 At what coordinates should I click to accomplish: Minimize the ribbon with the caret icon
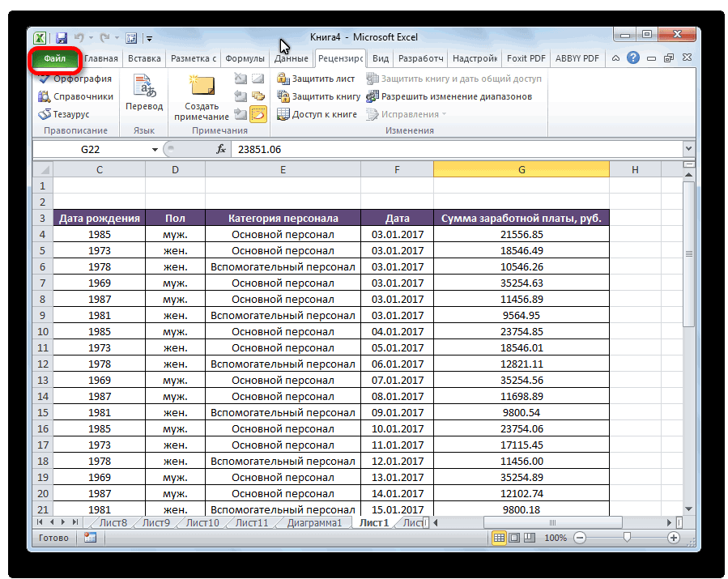pyautogui.click(x=615, y=58)
